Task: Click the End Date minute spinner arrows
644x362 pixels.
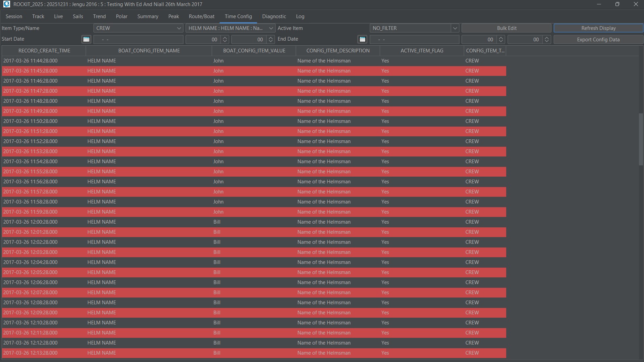Action: click(547, 40)
